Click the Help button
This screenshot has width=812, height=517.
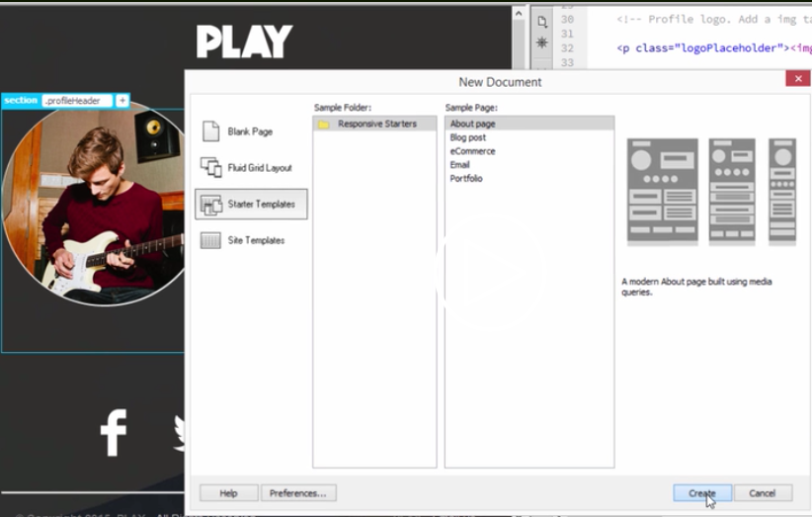tap(228, 493)
